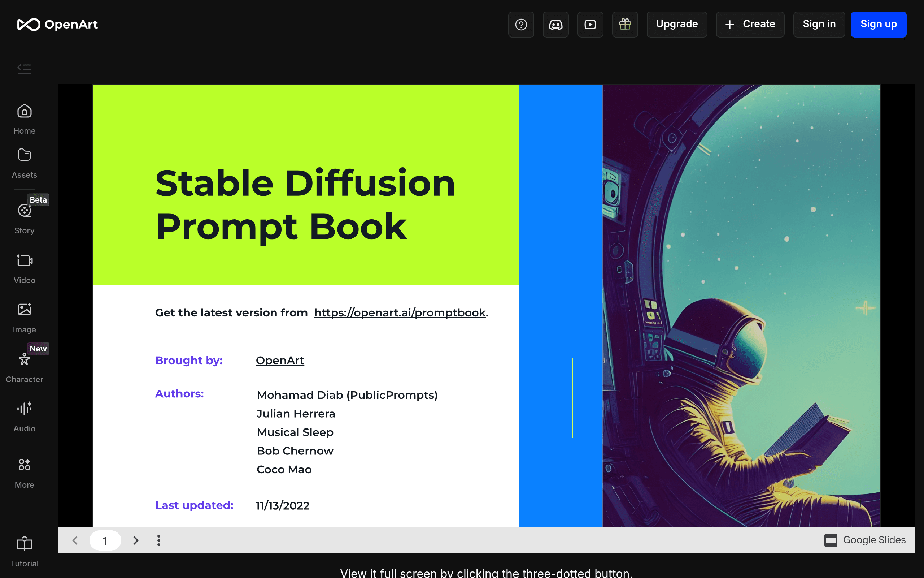Image resolution: width=924 pixels, height=578 pixels.
Task: Open the Discord icon button
Action: pyautogui.click(x=555, y=25)
